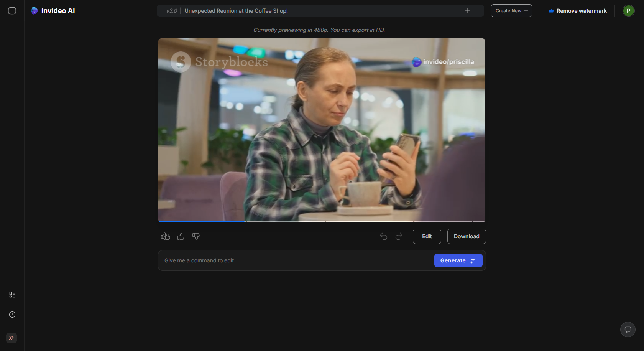
Task: Click the video playback progress bar
Action: click(322, 221)
